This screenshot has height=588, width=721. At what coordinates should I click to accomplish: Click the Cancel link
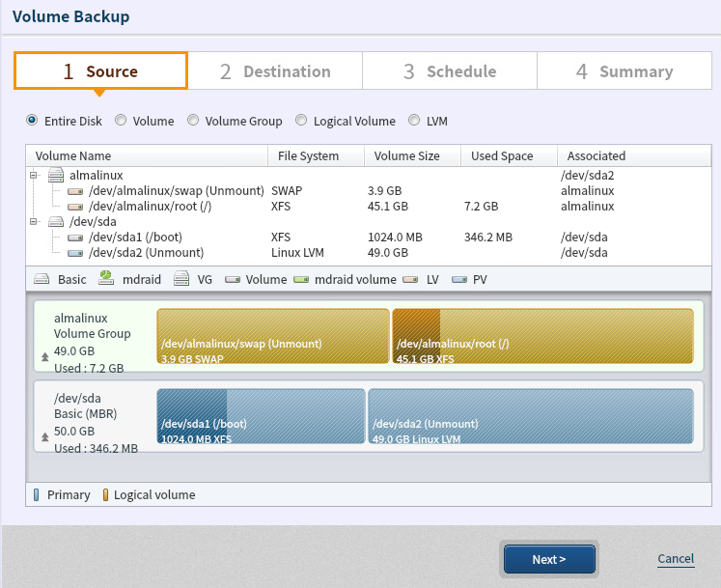(x=676, y=559)
